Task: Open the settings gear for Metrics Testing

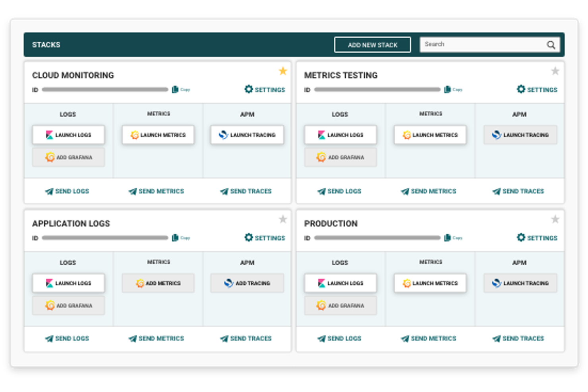Action: (521, 89)
